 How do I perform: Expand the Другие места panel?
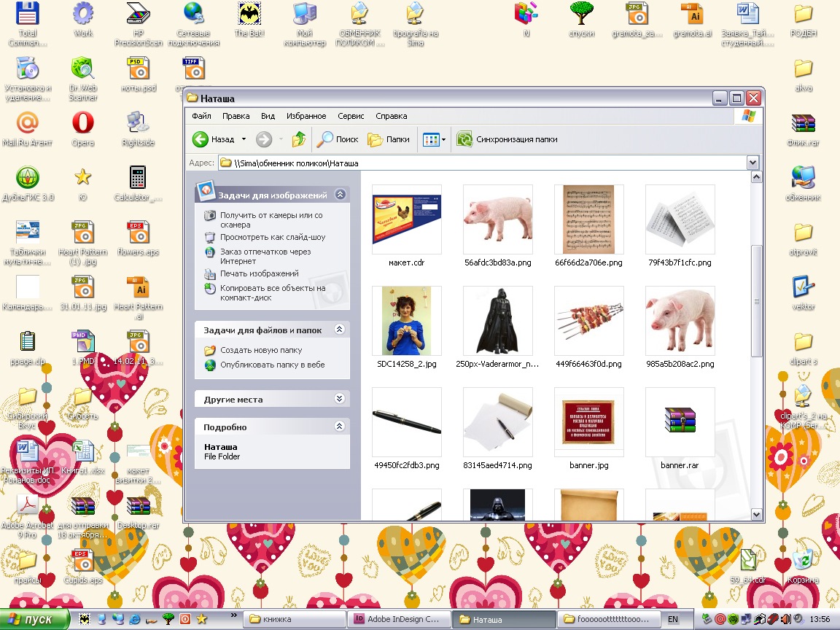339,399
